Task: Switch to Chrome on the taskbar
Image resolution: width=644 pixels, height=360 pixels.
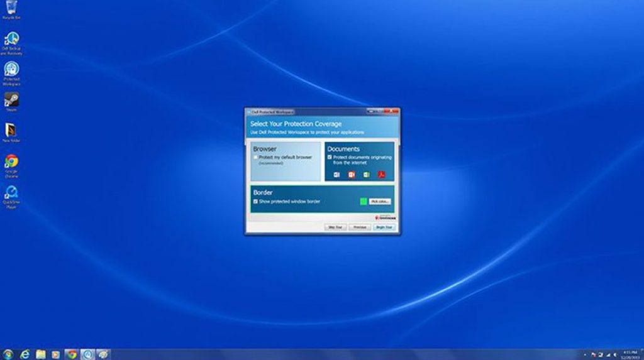Action: pyautogui.click(x=72, y=354)
